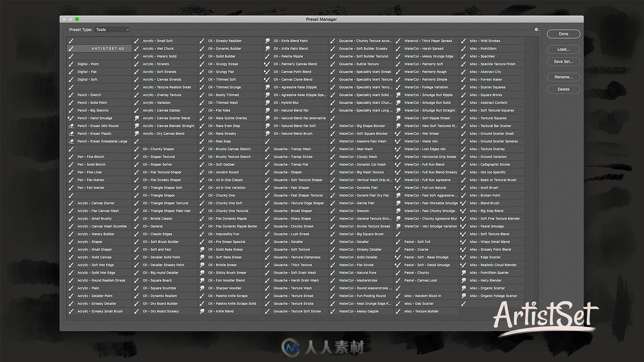Select the Oil - Palette Knife Scrape preset
644x362 pixels.
click(x=230, y=296)
